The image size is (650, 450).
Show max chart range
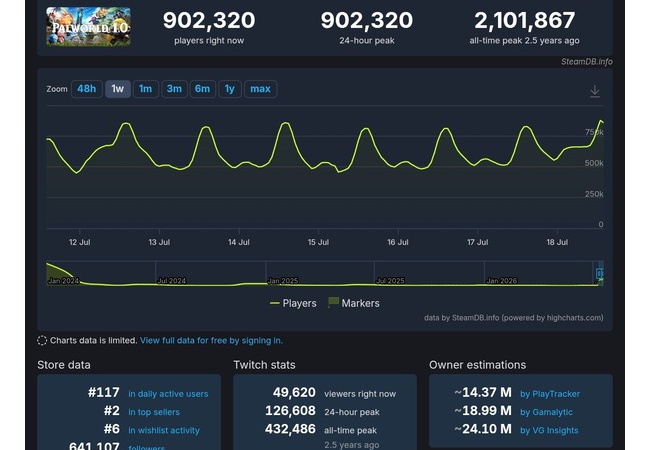(260, 89)
